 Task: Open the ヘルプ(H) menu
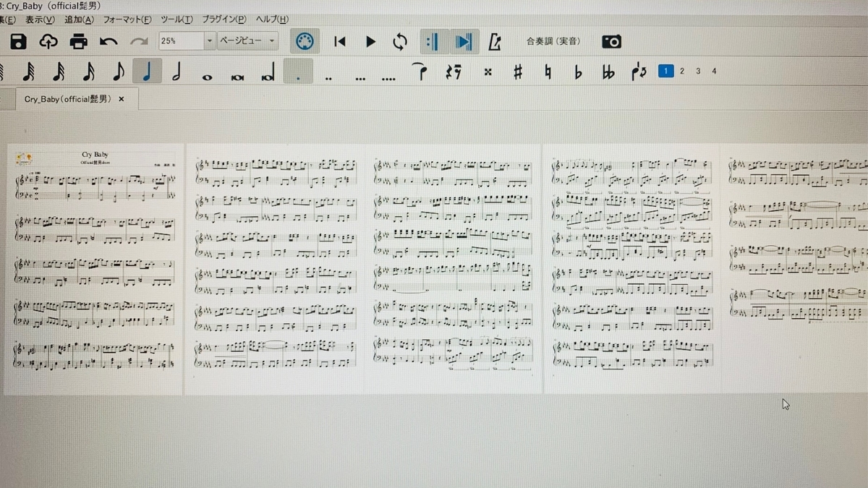pyautogui.click(x=272, y=19)
